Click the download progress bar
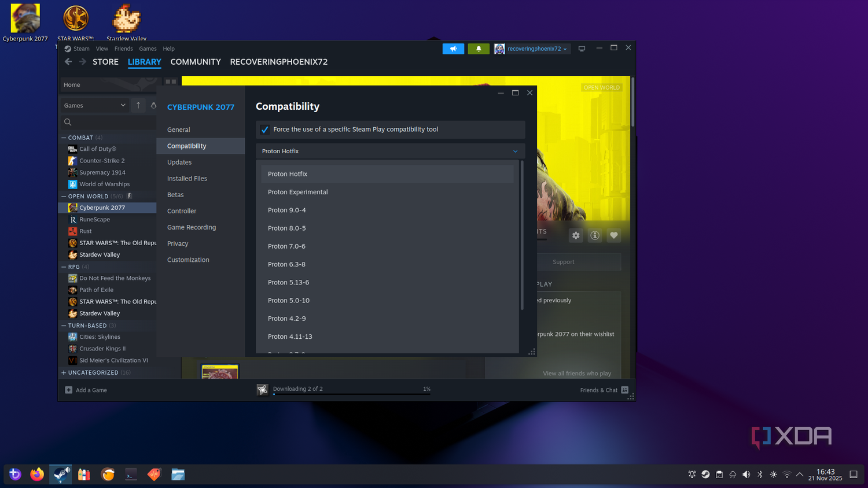Screen dimensions: 868x488 (352, 394)
